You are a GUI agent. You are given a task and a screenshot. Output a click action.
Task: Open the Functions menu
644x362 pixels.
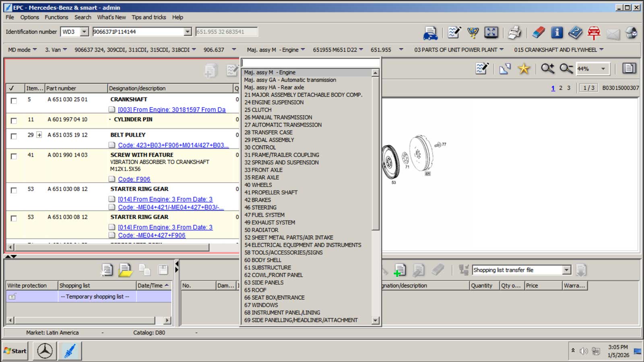[x=56, y=17]
